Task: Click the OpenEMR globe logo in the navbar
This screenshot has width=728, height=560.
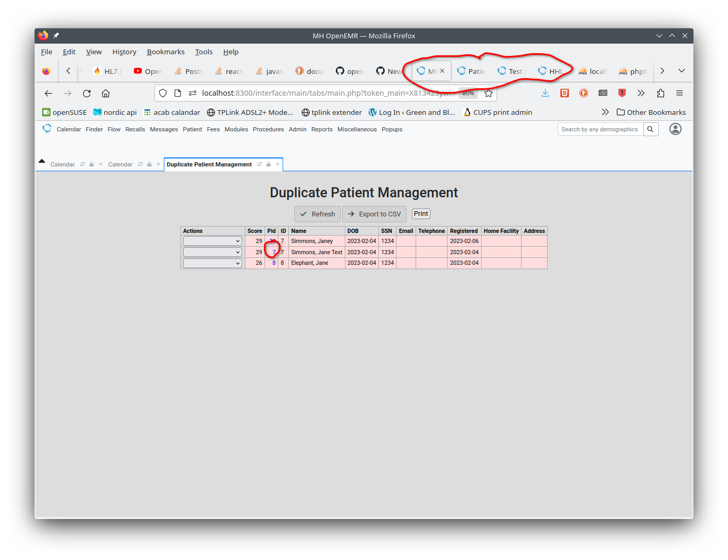Action: point(47,128)
